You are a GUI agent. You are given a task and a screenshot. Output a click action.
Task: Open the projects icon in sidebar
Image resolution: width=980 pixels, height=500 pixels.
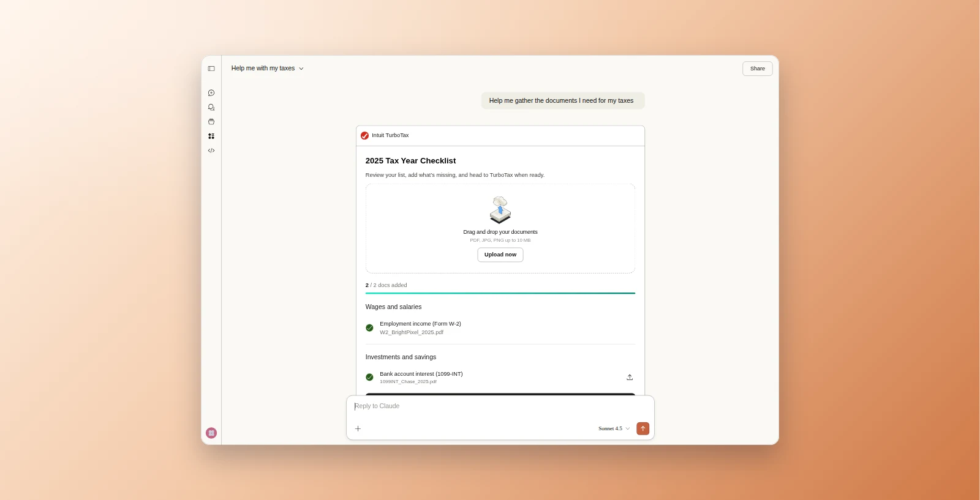click(211, 122)
